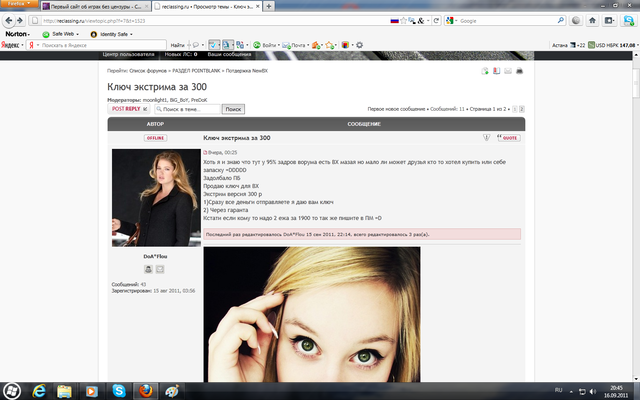Go forward with the browser forward arrow
This screenshot has height=400, width=640.
[x=20, y=20]
